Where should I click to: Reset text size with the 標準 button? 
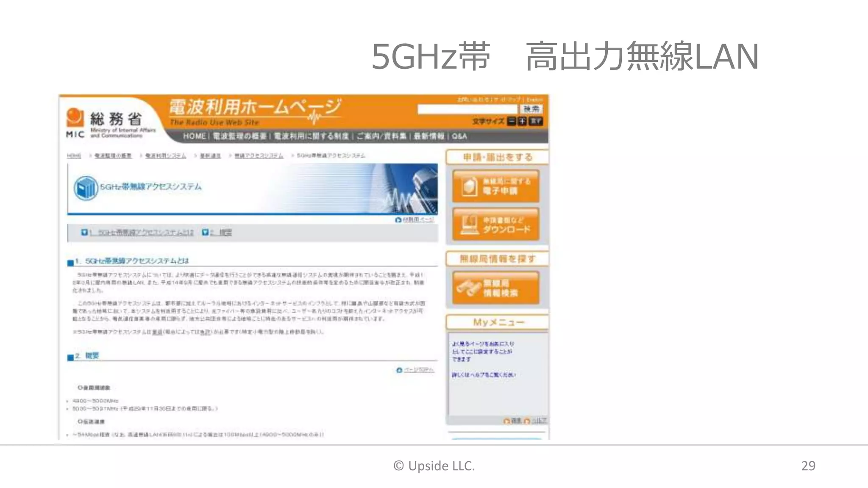536,122
